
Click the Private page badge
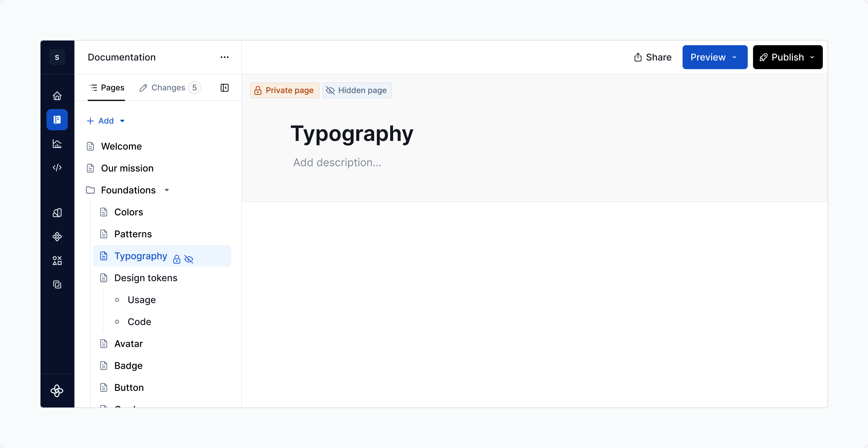284,90
